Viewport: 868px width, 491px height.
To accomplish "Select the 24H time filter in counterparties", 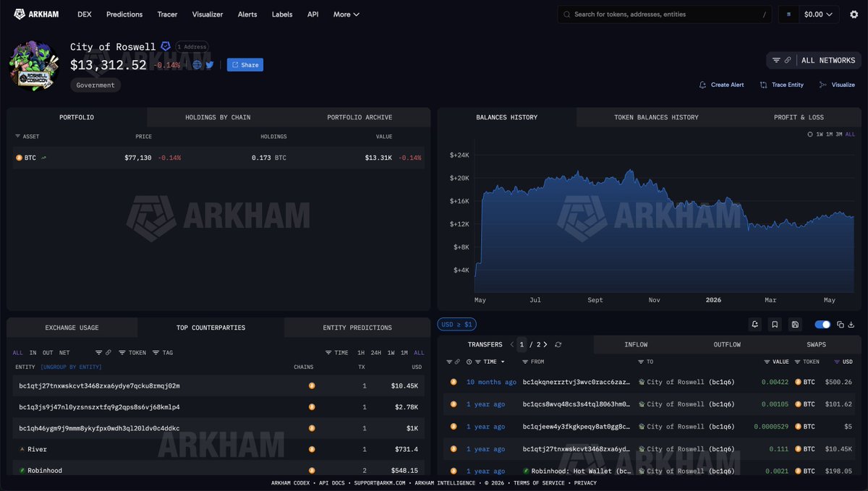I will [x=375, y=353].
